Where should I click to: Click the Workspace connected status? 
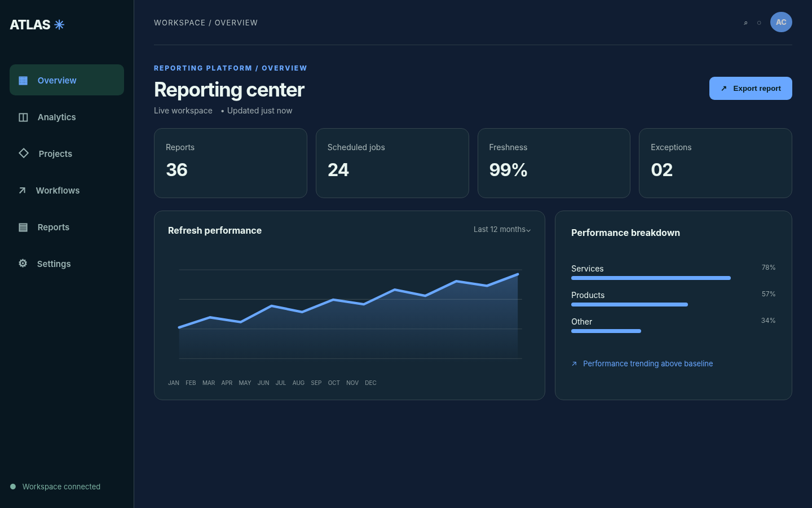[x=55, y=487]
